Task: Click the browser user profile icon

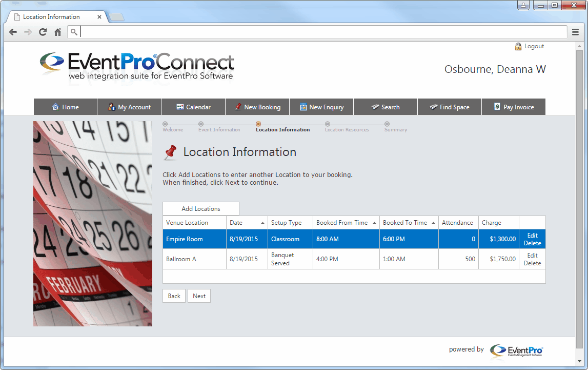Action: tap(523, 5)
